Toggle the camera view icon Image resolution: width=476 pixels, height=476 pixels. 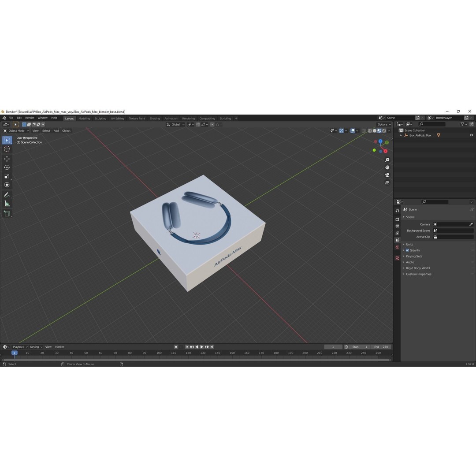pyautogui.click(x=387, y=175)
